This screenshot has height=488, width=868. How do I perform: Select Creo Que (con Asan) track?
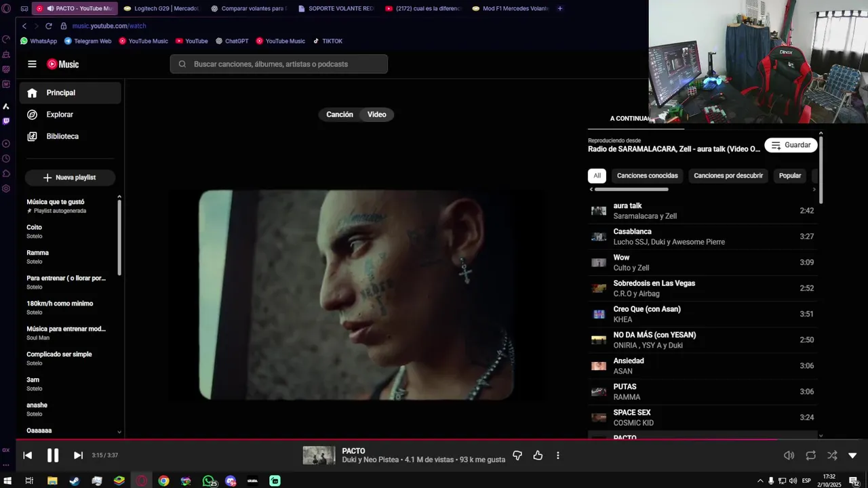(702, 314)
